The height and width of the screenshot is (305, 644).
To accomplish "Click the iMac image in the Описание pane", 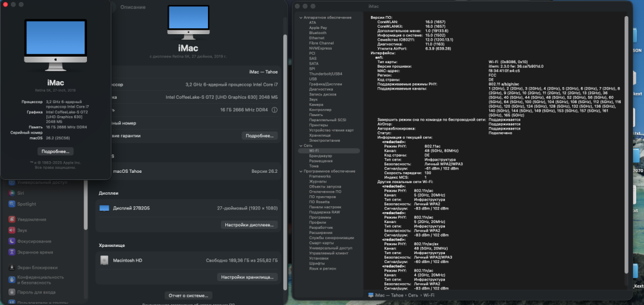I will [x=188, y=22].
